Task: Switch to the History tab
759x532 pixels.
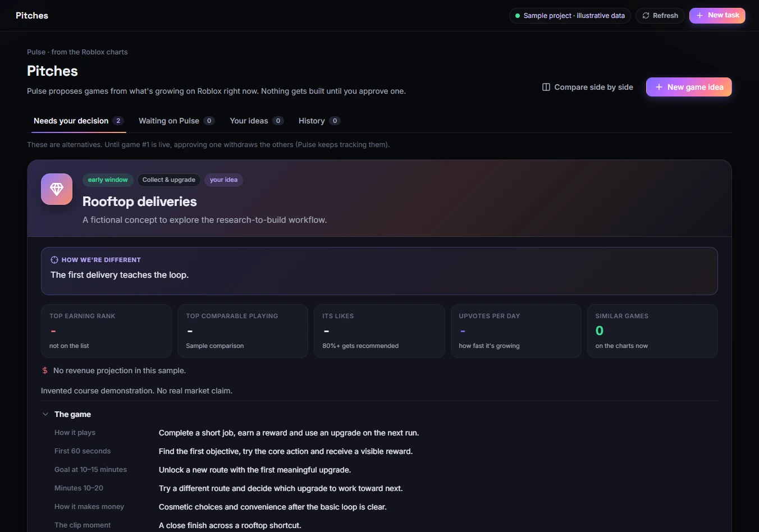Action: [x=319, y=121]
